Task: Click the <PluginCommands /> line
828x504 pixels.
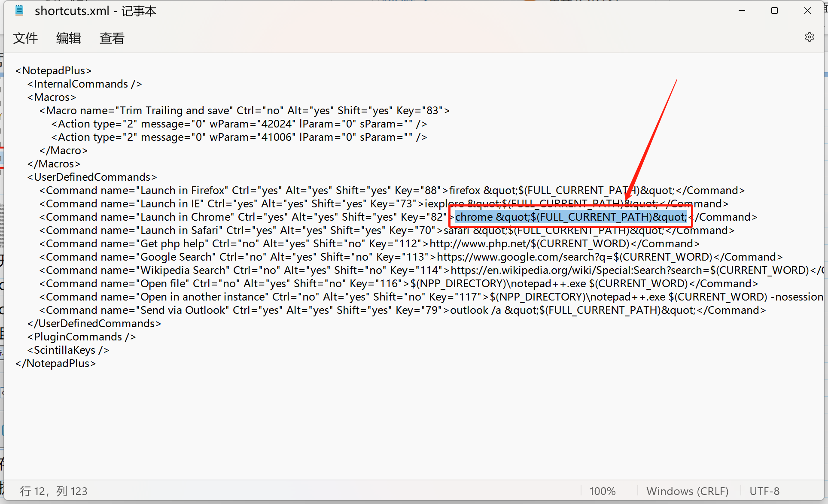Action: click(82, 337)
